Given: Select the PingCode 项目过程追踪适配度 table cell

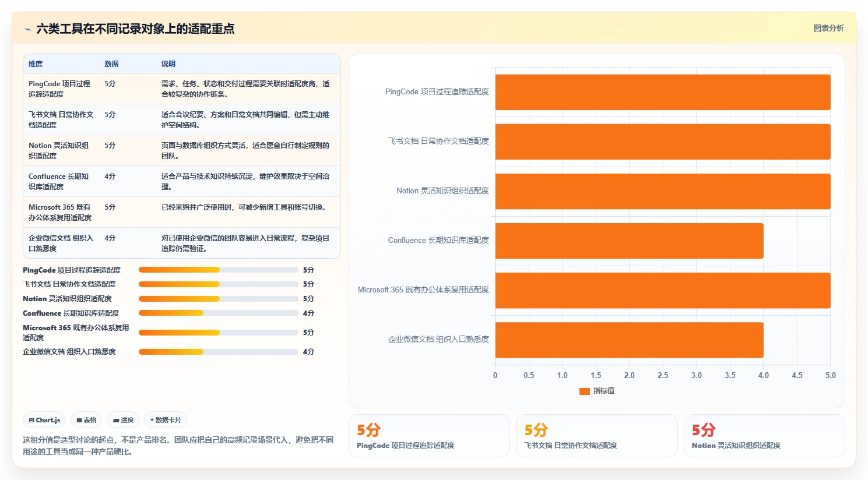Looking at the screenshot, I should pyautogui.click(x=61, y=89).
